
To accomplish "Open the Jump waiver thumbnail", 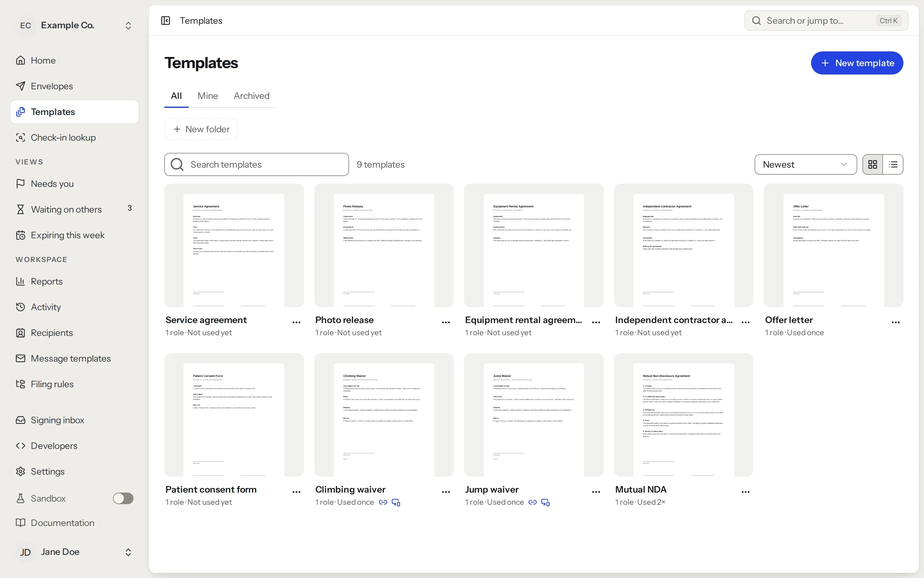I will [534, 415].
